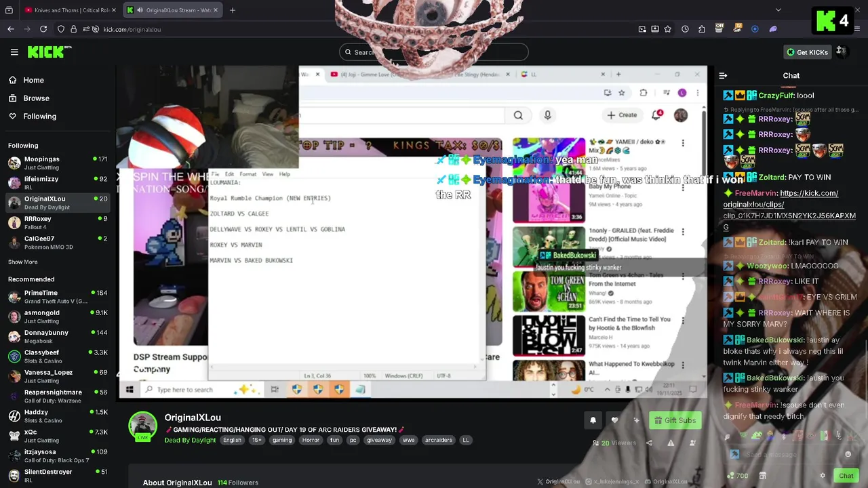The width and height of the screenshot is (868, 488).
Task: Open the Moopingas followed channel
Action: [x=58, y=163]
